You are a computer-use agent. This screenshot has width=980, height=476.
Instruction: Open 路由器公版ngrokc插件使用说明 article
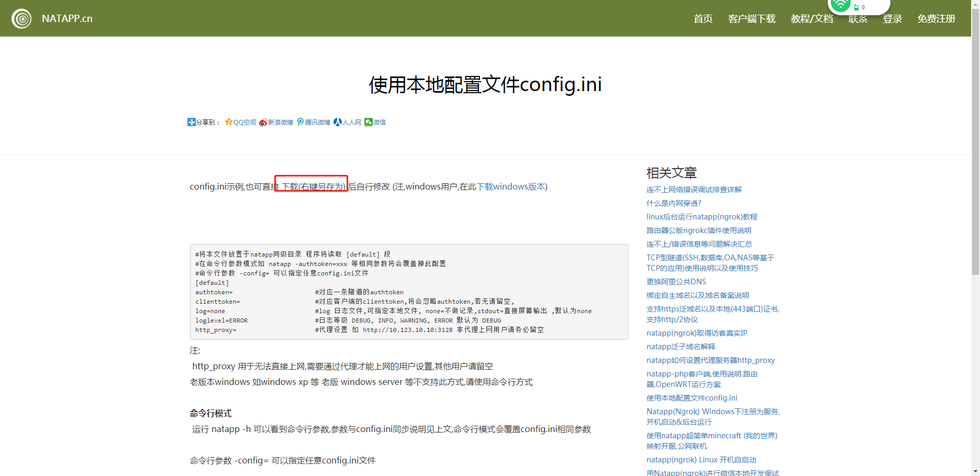click(699, 230)
